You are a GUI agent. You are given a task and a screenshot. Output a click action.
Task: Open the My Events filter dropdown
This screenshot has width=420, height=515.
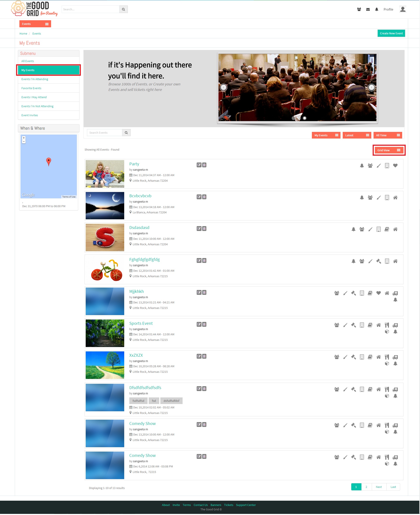(x=326, y=135)
